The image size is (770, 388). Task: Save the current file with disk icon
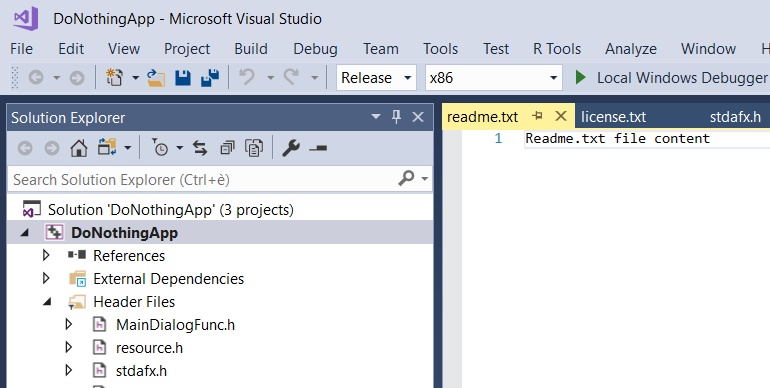tap(183, 78)
